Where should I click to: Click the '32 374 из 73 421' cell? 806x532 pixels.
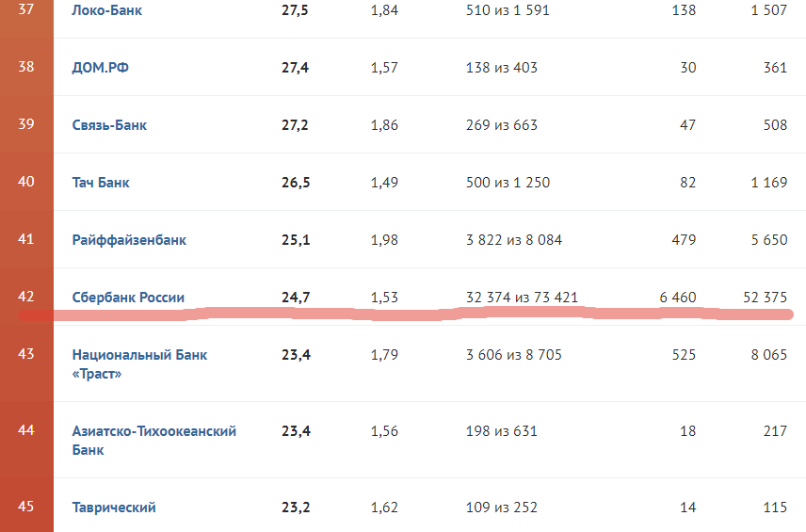(x=522, y=298)
